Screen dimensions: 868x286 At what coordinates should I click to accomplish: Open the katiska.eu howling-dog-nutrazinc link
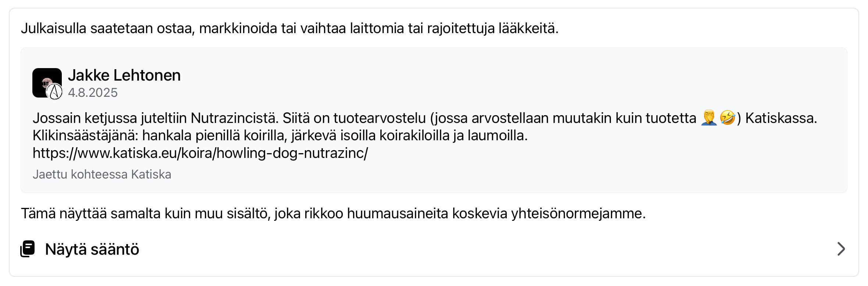pyautogui.click(x=200, y=153)
